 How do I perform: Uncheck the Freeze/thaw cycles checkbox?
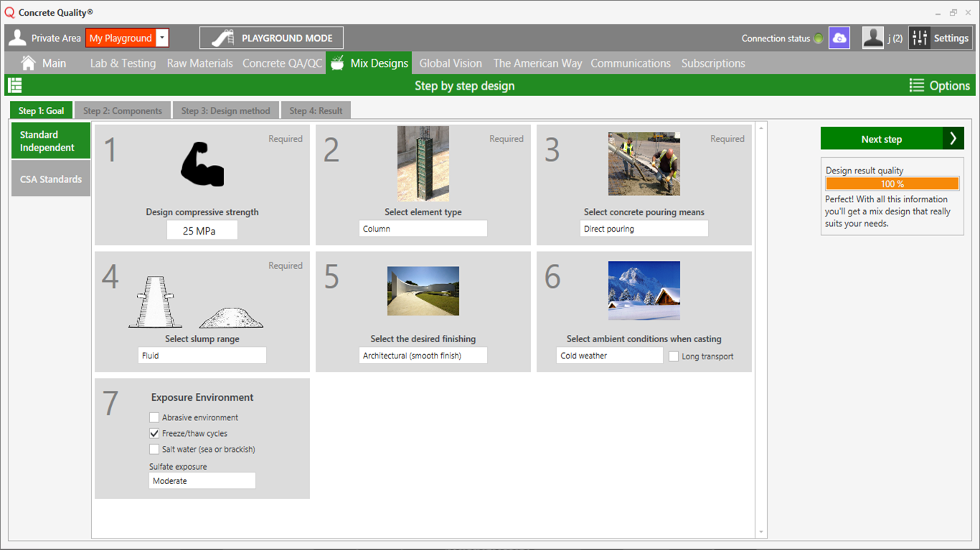154,433
